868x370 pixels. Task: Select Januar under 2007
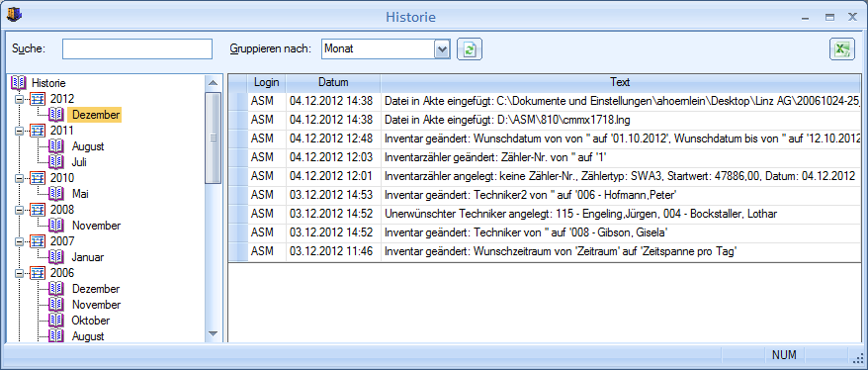coord(87,257)
